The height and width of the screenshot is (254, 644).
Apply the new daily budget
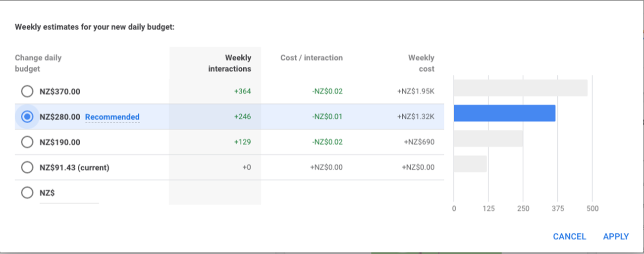[x=616, y=237]
